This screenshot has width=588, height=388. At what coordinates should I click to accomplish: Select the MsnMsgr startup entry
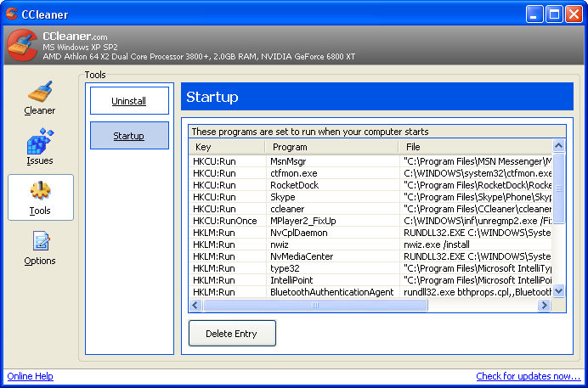tap(370, 161)
